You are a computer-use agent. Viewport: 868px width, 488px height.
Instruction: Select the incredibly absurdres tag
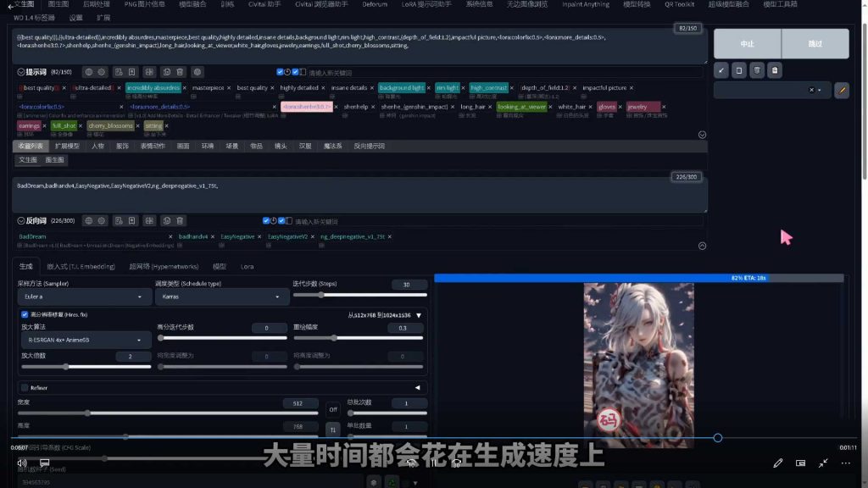pyautogui.click(x=153, y=88)
